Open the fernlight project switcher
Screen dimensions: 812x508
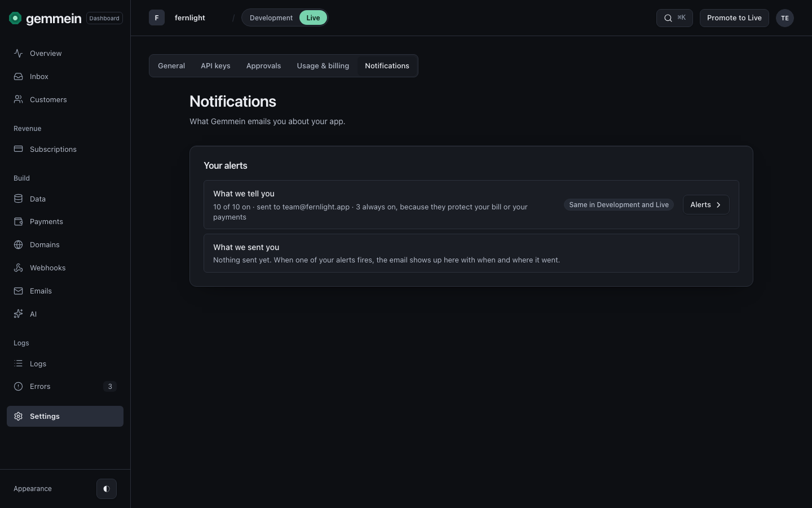(x=190, y=18)
